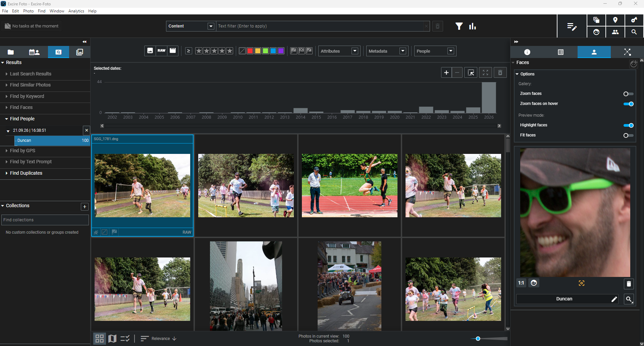This screenshot has height=346, width=644.
Task: Disable Zoom faces on hover
Action: coord(628,104)
